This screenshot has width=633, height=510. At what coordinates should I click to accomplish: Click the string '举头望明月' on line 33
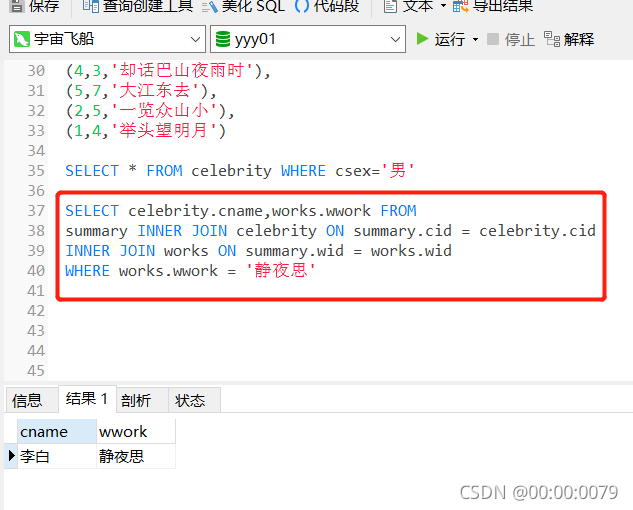[x=163, y=130]
